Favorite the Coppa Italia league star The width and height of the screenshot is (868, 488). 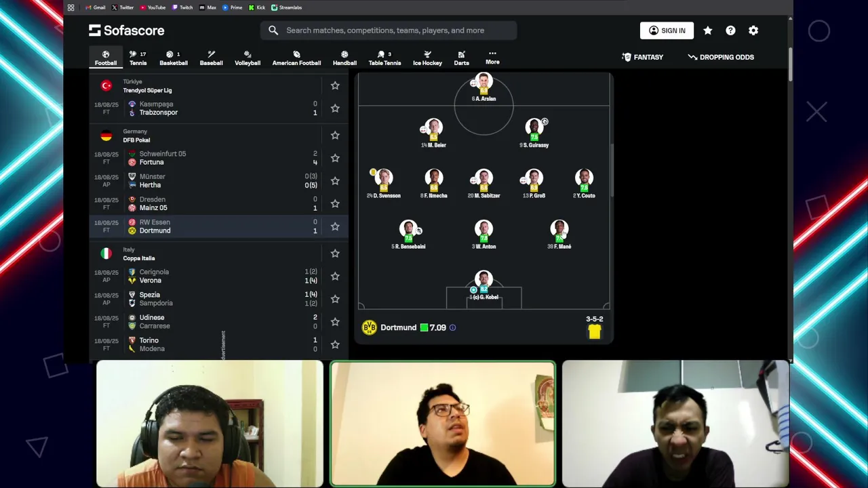click(335, 253)
